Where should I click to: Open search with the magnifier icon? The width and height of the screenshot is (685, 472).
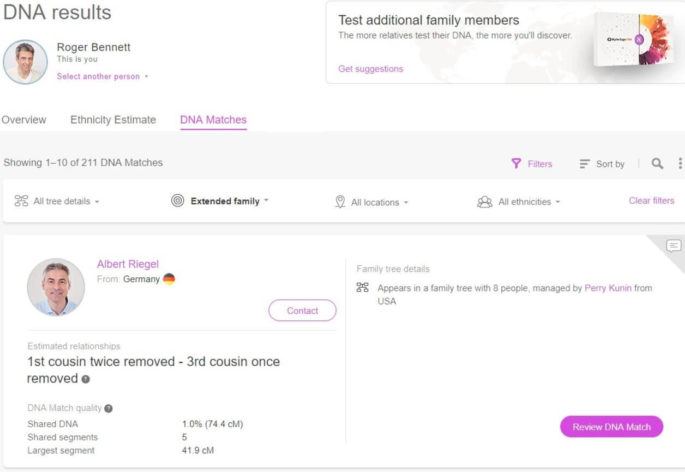coord(657,163)
